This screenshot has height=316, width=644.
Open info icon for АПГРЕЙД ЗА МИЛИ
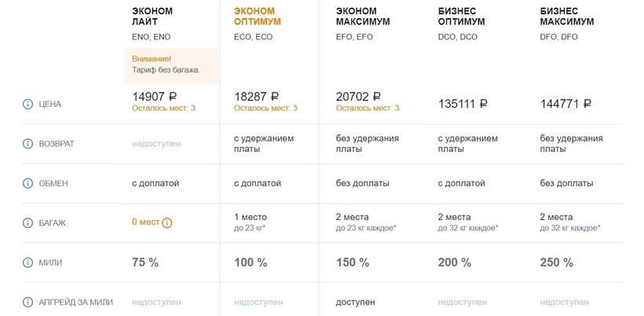click(27, 302)
